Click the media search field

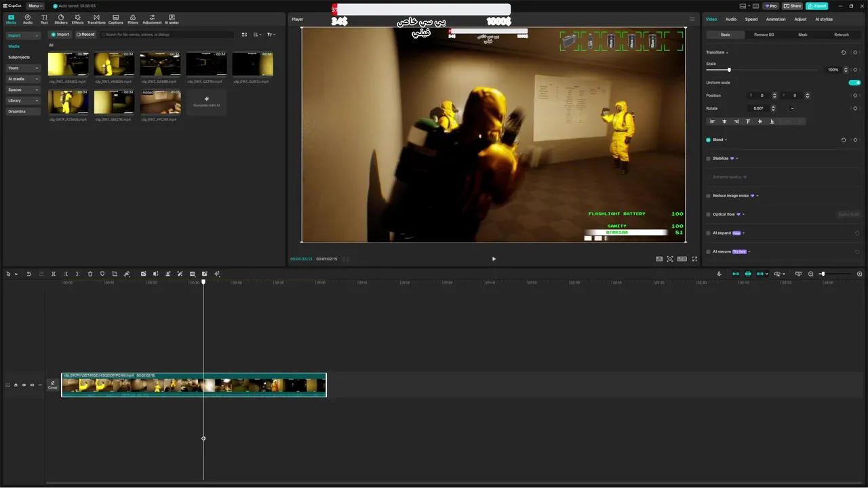click(x=168, y=35)
